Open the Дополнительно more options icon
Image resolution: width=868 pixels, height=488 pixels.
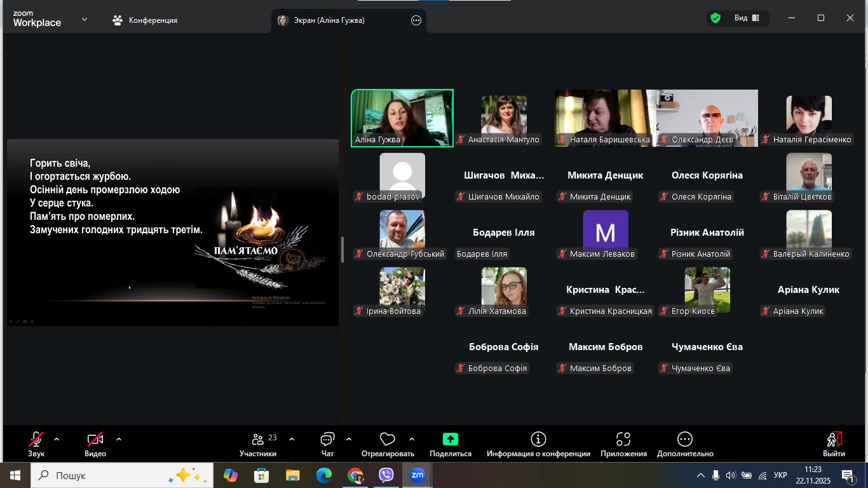coord(685,440)
